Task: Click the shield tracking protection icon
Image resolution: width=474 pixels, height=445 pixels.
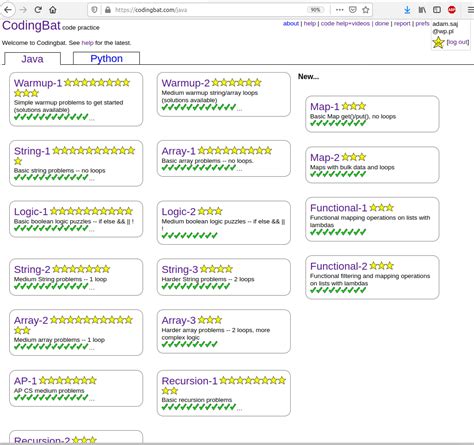Action: pyautogui.click(x=95, y=10)
